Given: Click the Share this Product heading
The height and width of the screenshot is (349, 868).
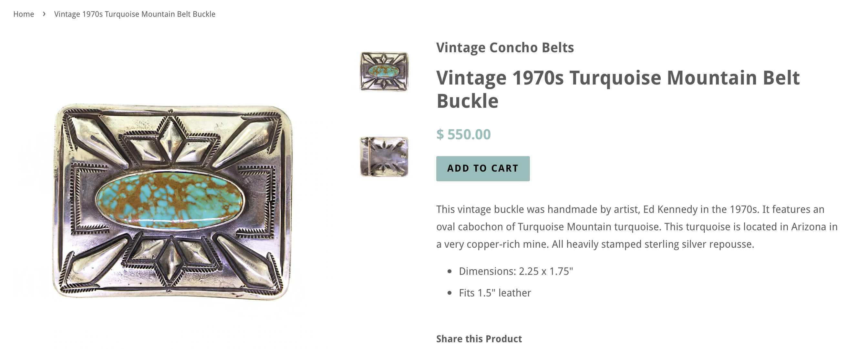Looking at the screenshot, I should (x=479, y=339).
